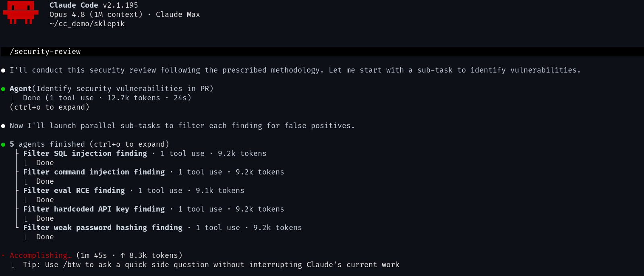Expand the Agent result via ctrl+o hint
This screenshot has height=276, width=644.
[x=50, y=107]
